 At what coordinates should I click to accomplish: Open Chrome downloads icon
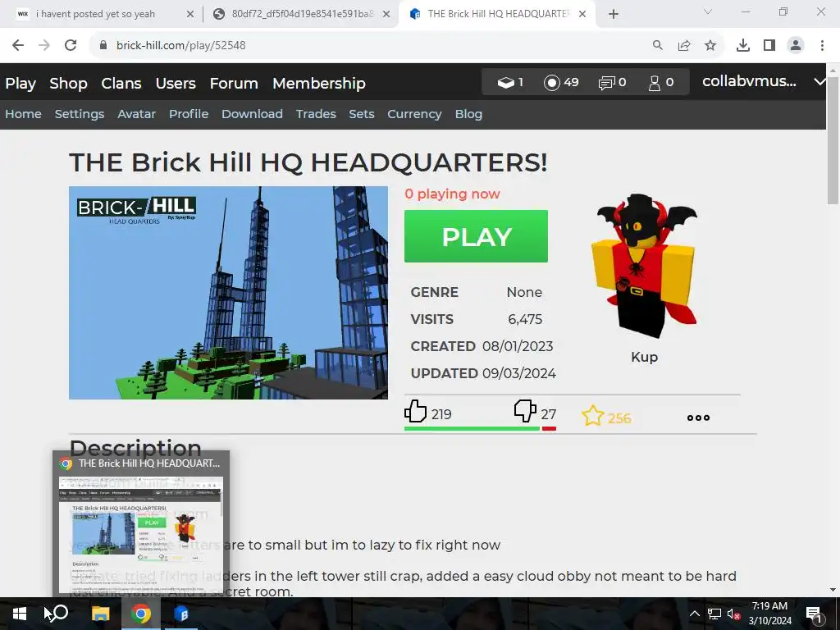(743, 46)
